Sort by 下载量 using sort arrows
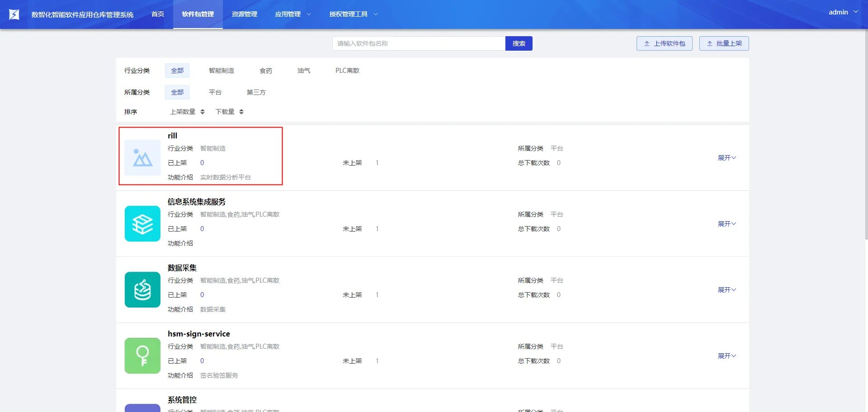Viewport: 868px width, 412px height. pos(241,112)
